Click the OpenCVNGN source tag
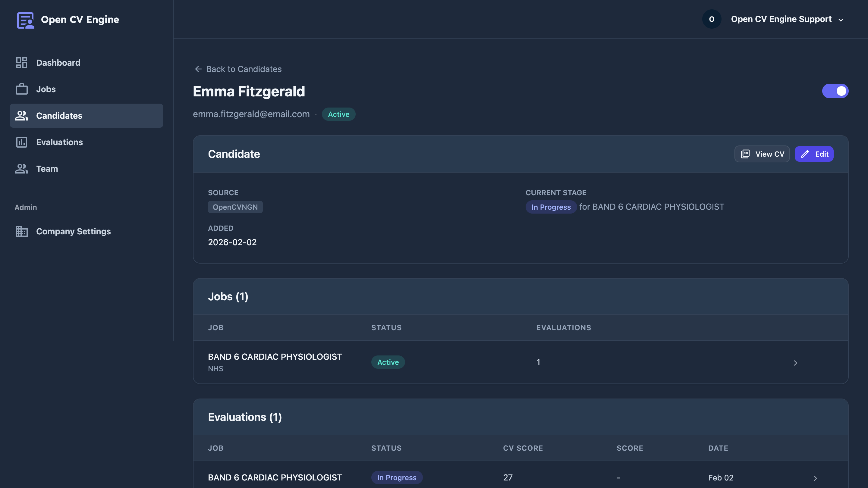The height and width of the screenshot is (488, 868). [235, 207]
